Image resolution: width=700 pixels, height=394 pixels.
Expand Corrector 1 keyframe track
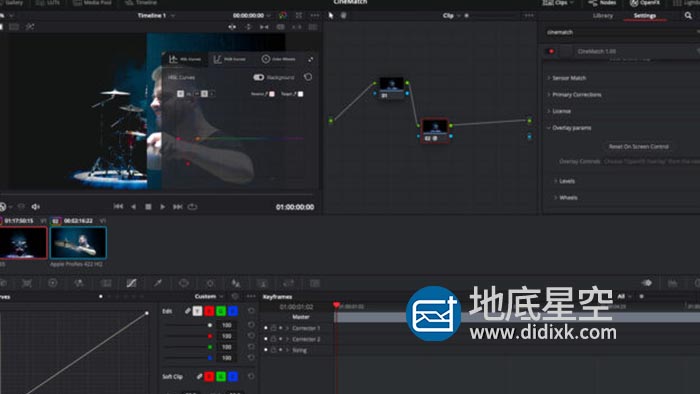point(287,328)
